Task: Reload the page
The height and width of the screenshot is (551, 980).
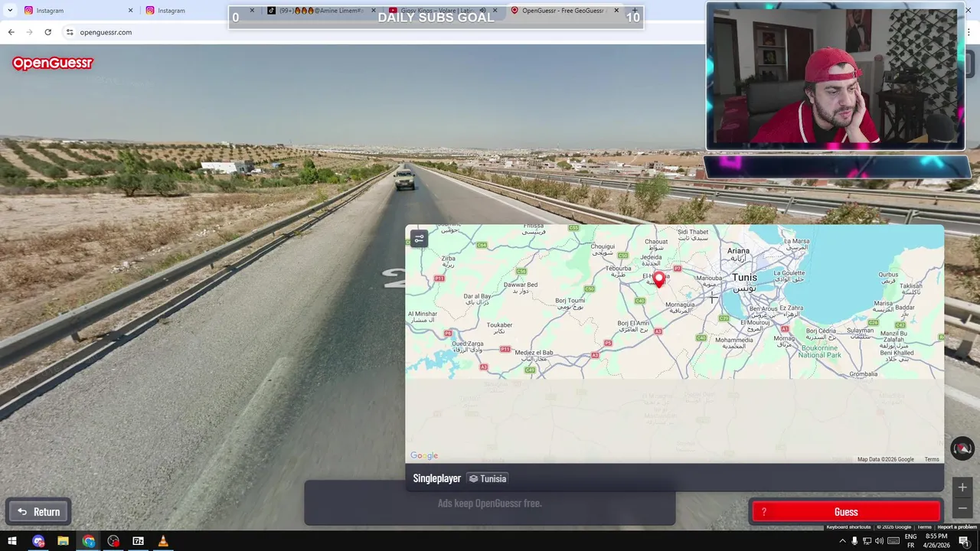Action: pos(47,32)
